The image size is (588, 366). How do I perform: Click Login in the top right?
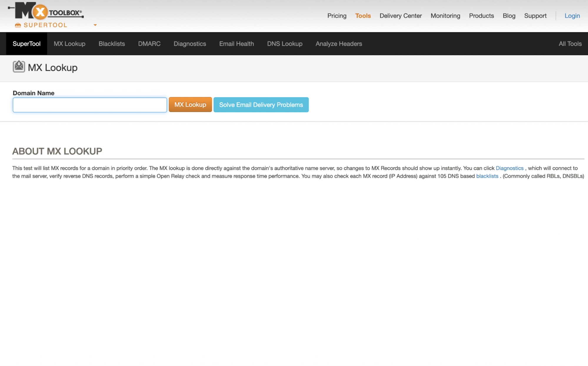tap(572, 16)
